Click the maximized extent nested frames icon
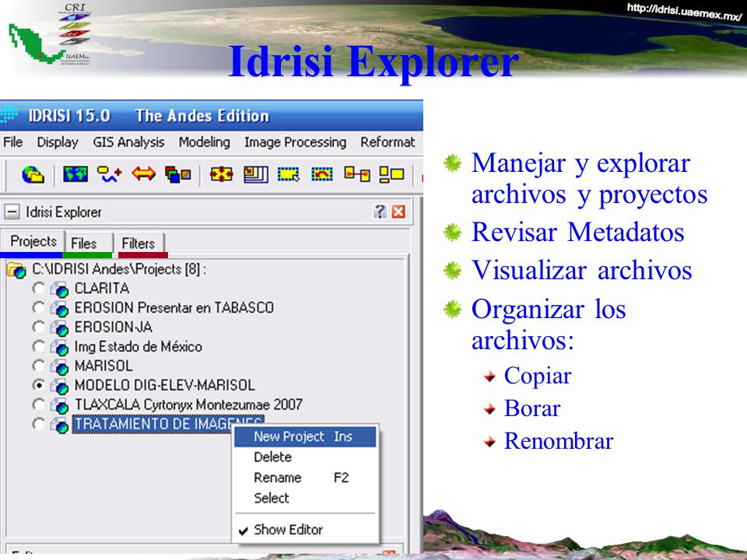Image resolution: width=747 pixels, height=560 pixels. (x=256, y=174)
